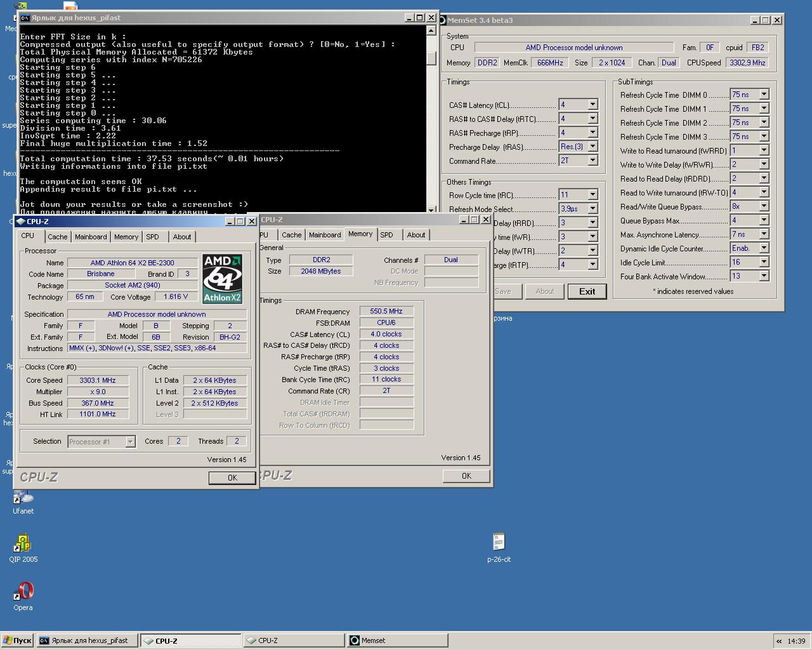Switch to About tab in front CPU-Z
Image resolution: width=812 pixels, height=650 pixels.
(x=182, y=237)
